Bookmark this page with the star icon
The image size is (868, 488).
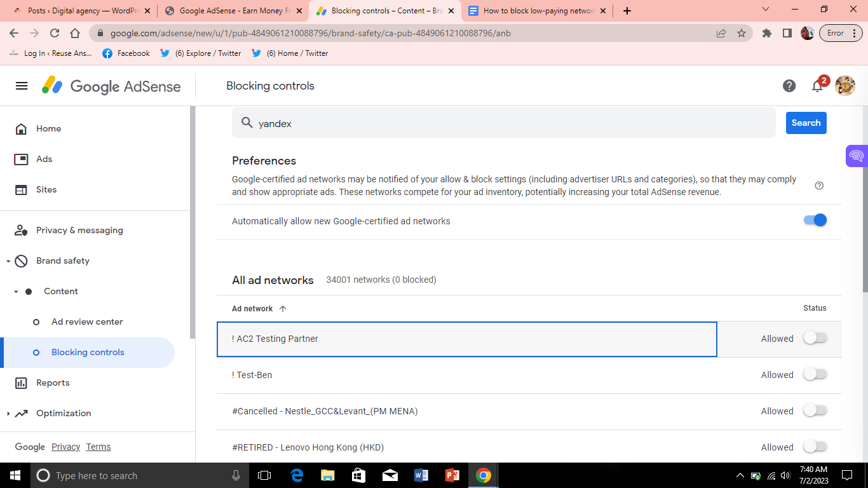pos(742,34)
